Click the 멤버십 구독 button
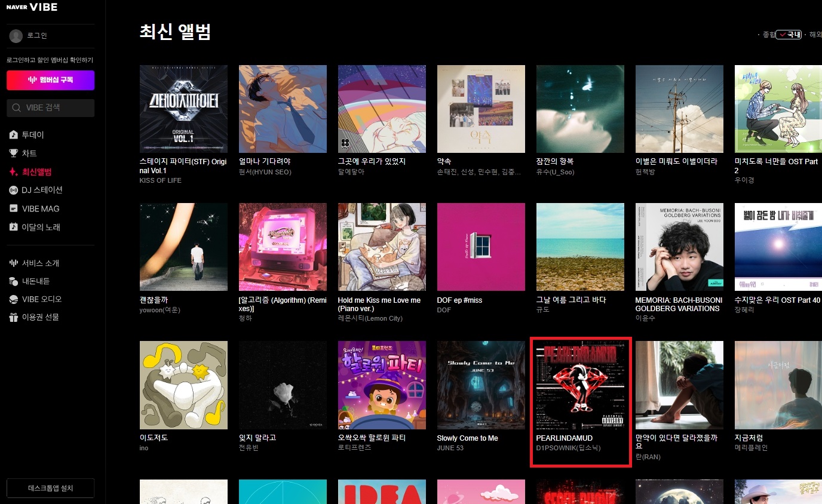This screenshot has width=822, height=504. click(50, 80)
